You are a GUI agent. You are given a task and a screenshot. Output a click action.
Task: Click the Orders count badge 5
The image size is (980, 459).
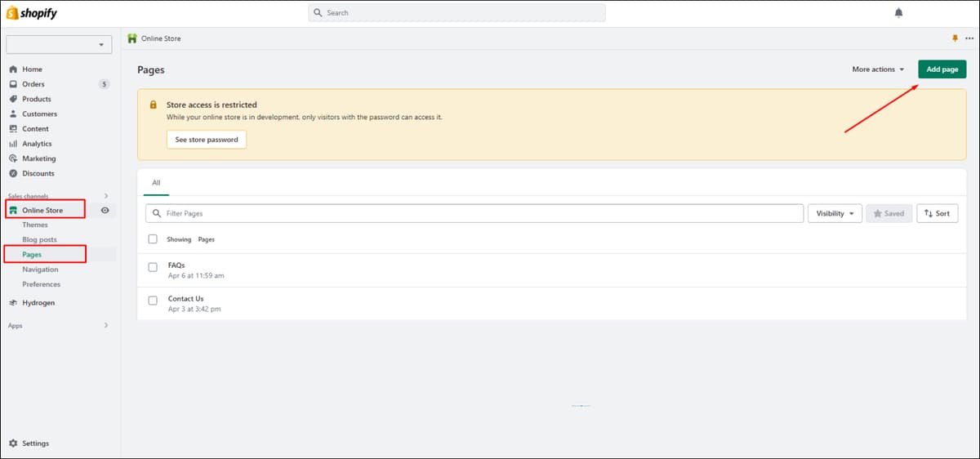tap(104, 84)
